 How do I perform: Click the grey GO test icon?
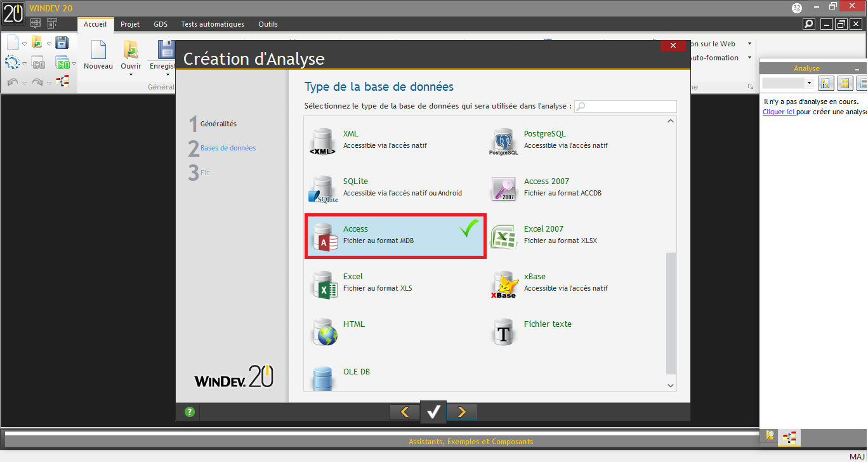[x=39, y=63]
